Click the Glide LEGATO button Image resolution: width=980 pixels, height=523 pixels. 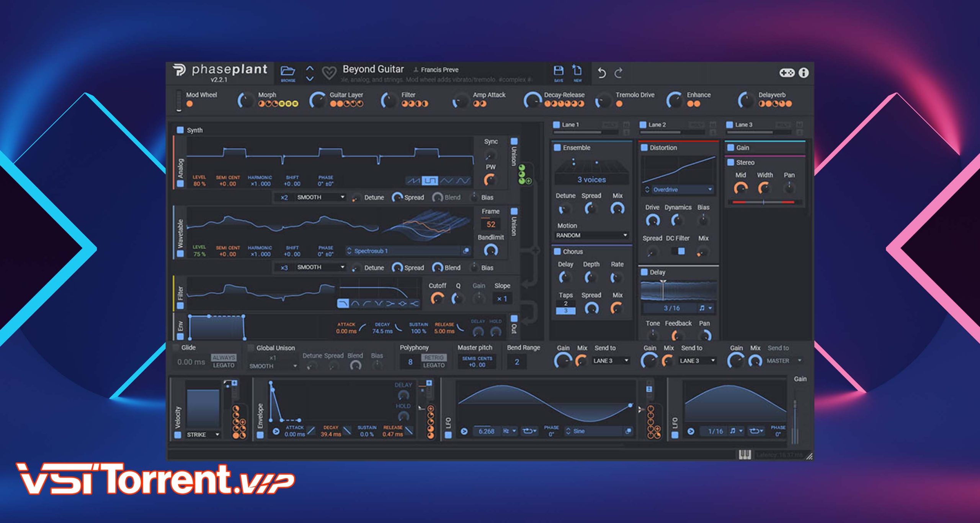224,365
